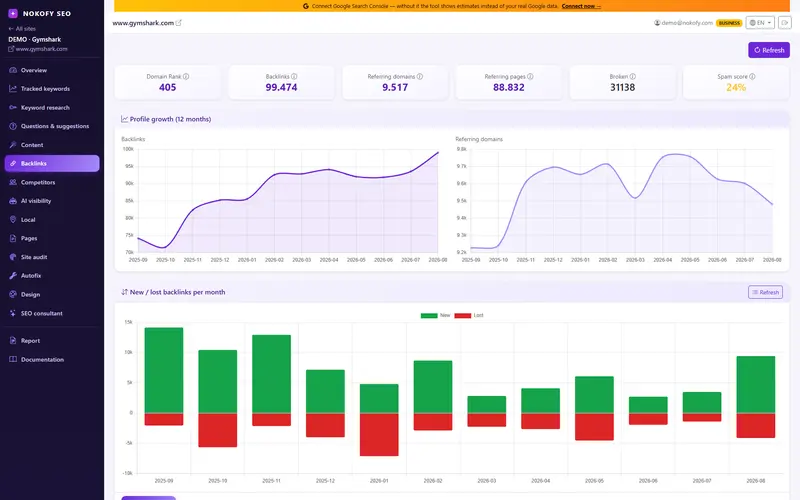The image size is (800, 500).
Task: Click the Documentation book icon
Action: [13, 359]
